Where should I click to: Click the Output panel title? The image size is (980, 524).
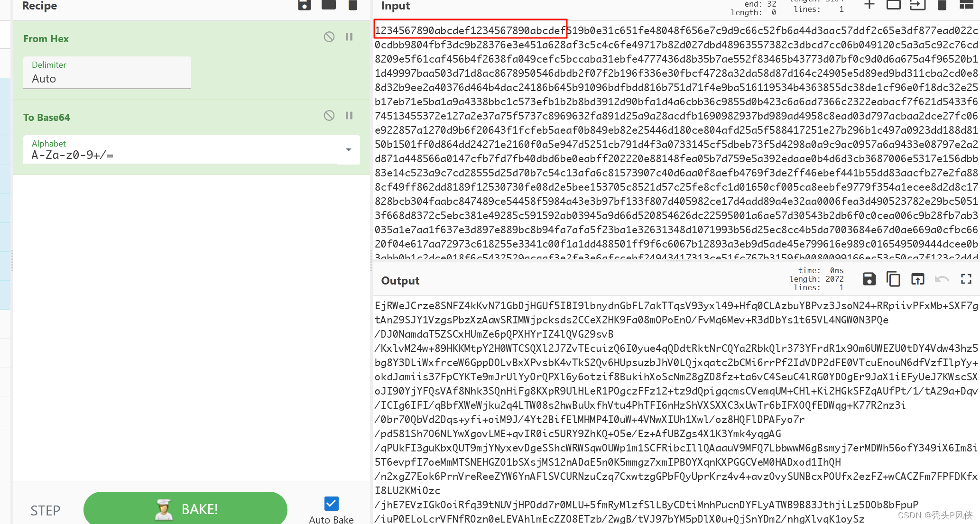coord(400,281)
